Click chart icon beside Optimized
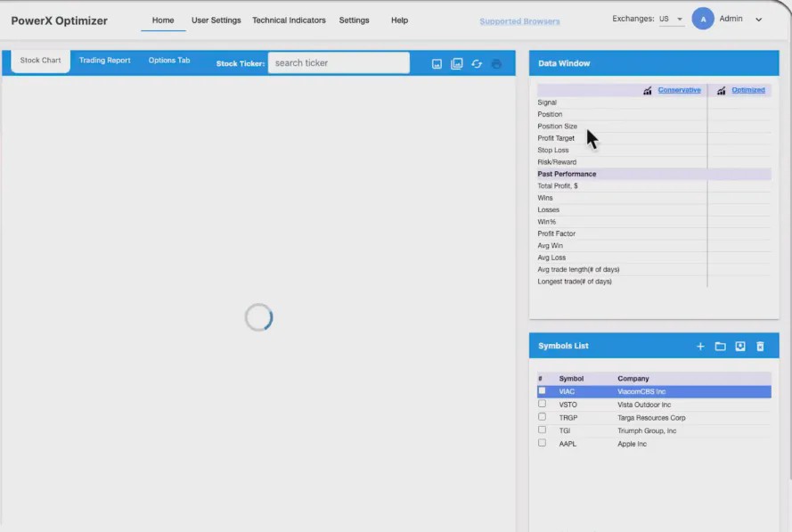Viewport: 792px width, 532px height. (722, 90)
